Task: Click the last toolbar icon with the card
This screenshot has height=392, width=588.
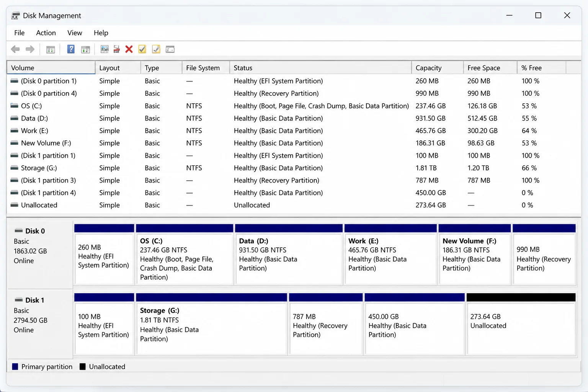Action: 170,49
